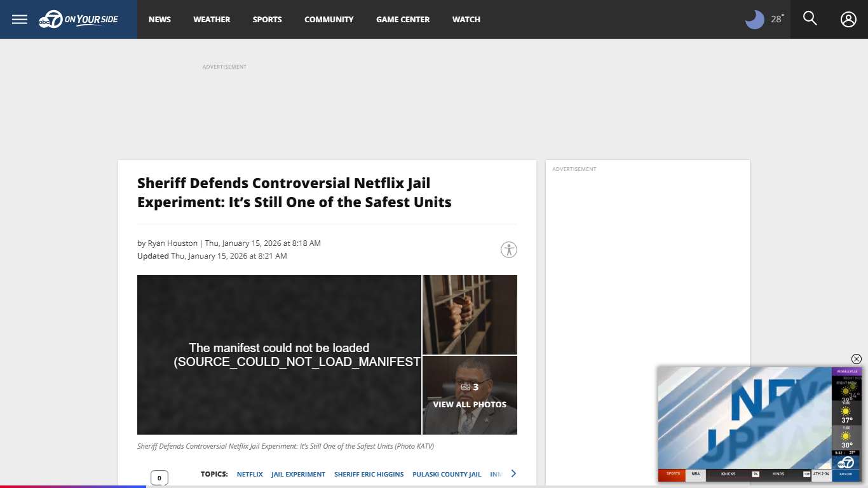The height and width of the screenshot is (488, 868).
Task: Click the JAIL EXPERIMENT topic
Action: click(x=298, y=474)
